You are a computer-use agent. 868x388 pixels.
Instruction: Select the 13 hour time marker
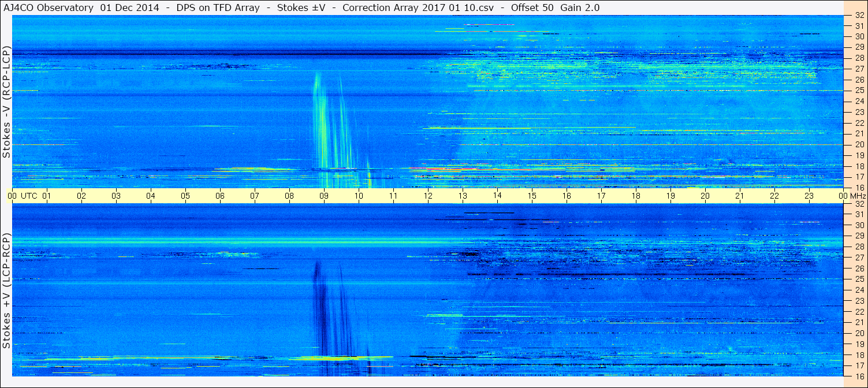coord(463,196)
